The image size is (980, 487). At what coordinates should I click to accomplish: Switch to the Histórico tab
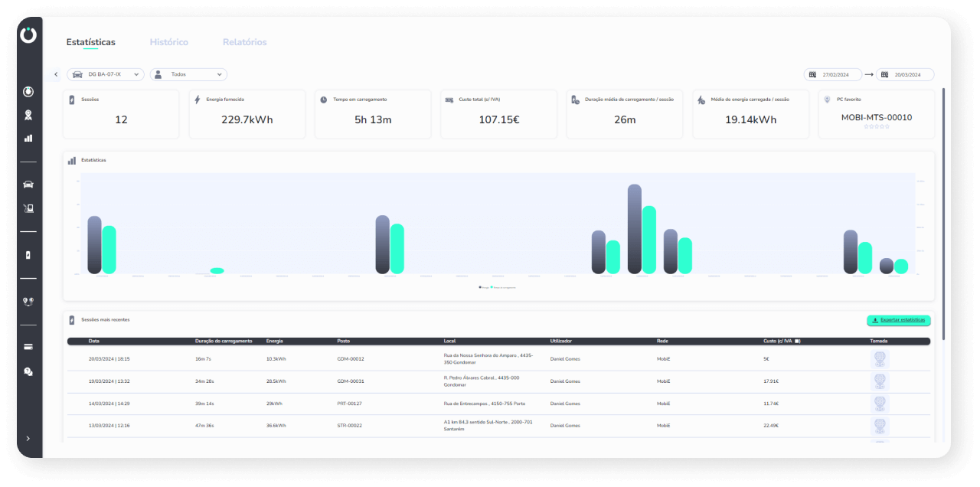(168, 42)
